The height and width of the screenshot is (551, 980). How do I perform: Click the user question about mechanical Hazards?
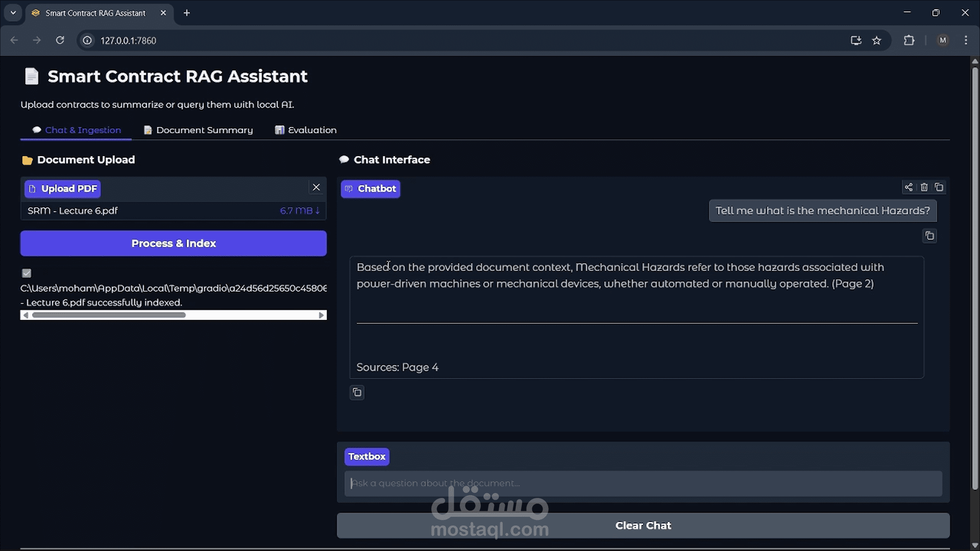[x=823, y=211]
